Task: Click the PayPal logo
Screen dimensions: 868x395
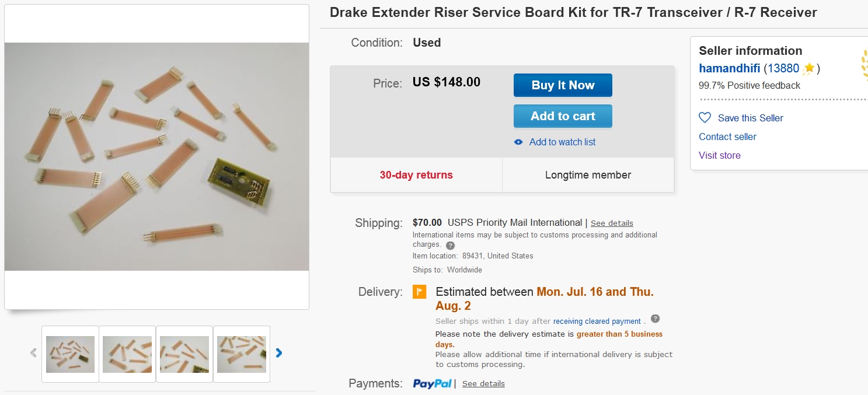Action: pos(432,383)
